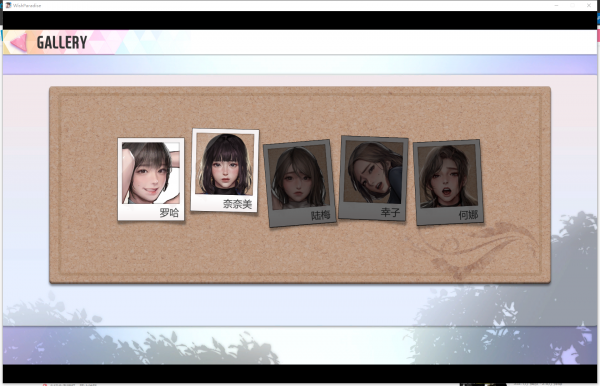The height and width of the screenshot is (386, 600).
Task: Minimize the WishParadise window
Action: pos(556,5)
